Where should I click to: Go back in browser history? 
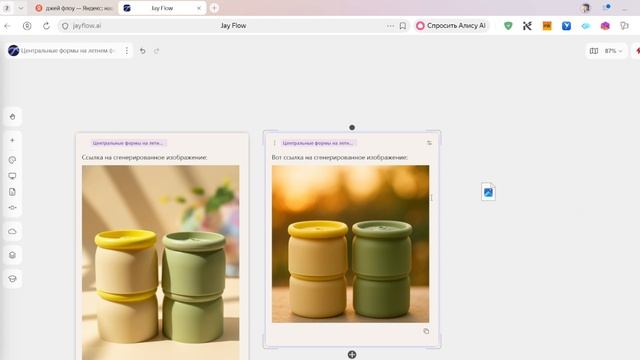8,26
